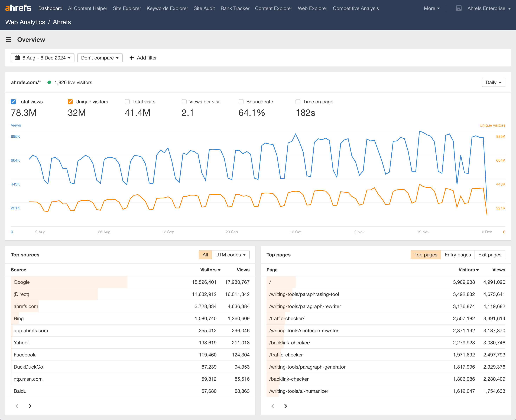Click the plus icon for Add filter
The width and height of the screenshot is (516, 420).
(131, 58)
